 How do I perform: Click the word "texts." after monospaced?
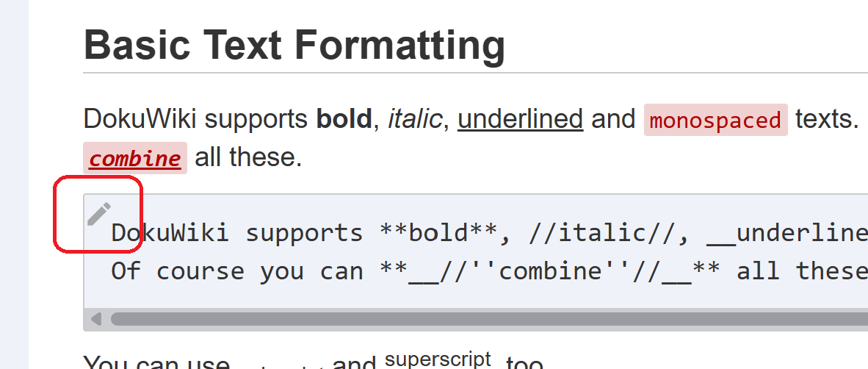(827, 119)
